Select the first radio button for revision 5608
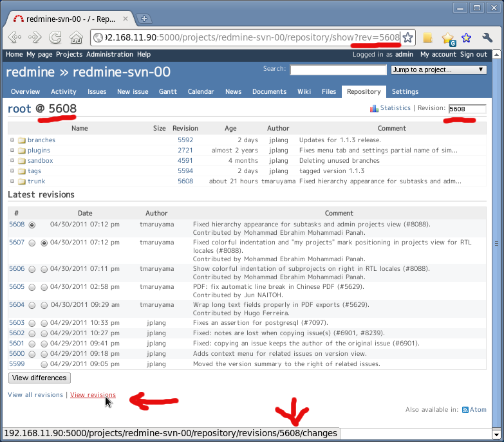 [32, 225]
